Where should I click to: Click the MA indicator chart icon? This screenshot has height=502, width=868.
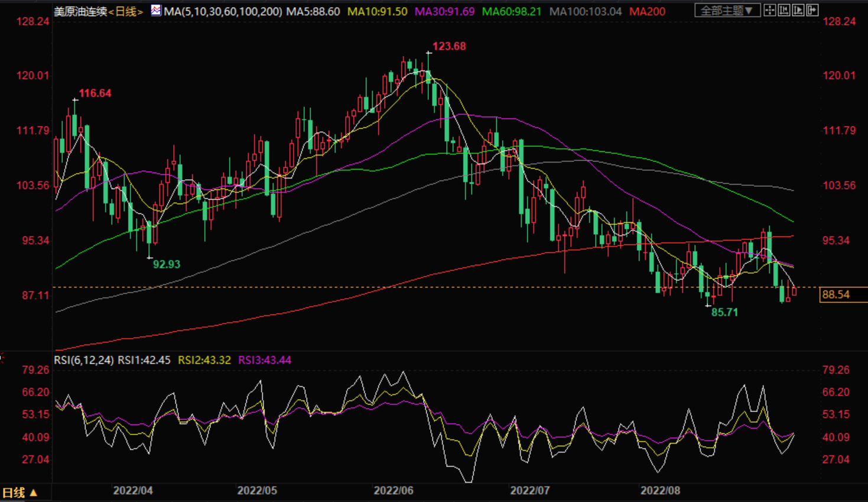pos(156,11)
